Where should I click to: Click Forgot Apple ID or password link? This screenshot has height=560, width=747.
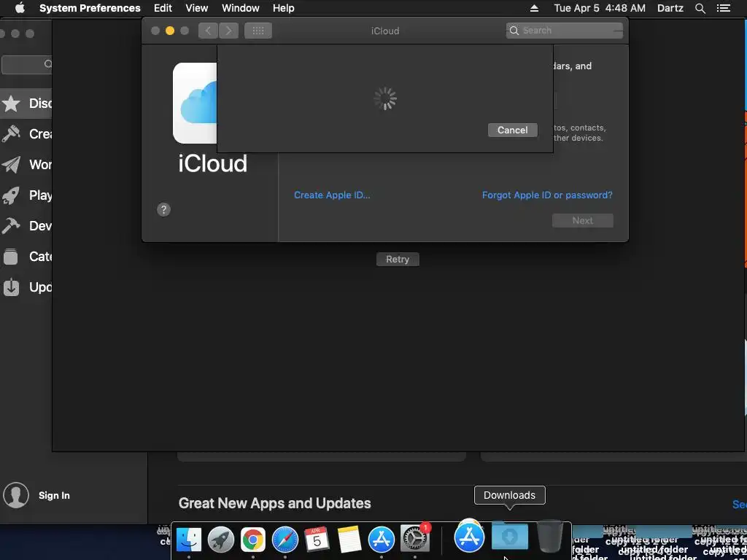[547, 195]
